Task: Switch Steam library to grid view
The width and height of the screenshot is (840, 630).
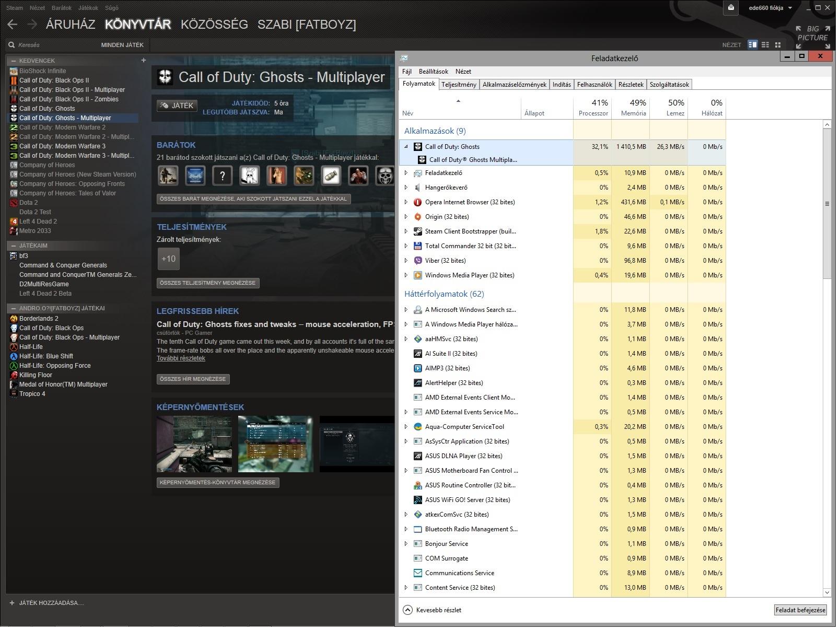Action: (x=778, y=45)
